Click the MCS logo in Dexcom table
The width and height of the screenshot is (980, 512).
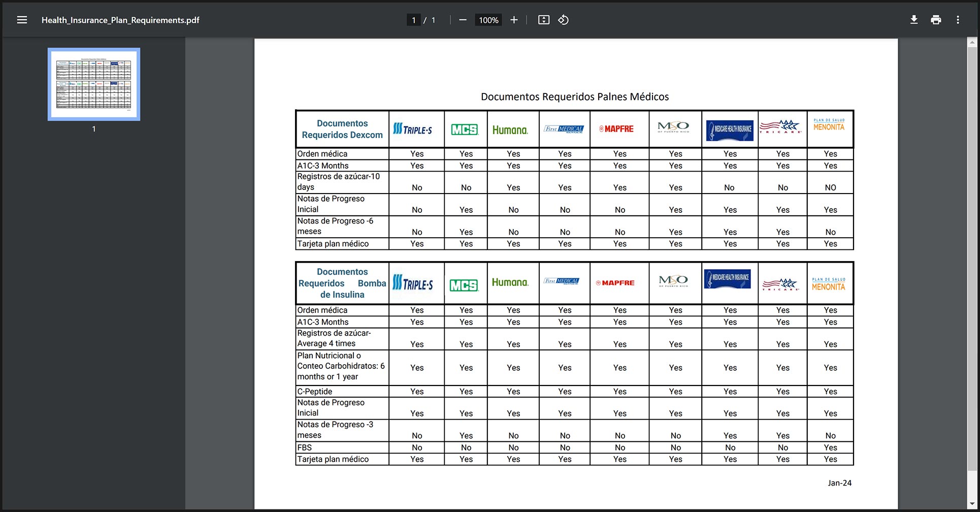[x=465, y=130]
